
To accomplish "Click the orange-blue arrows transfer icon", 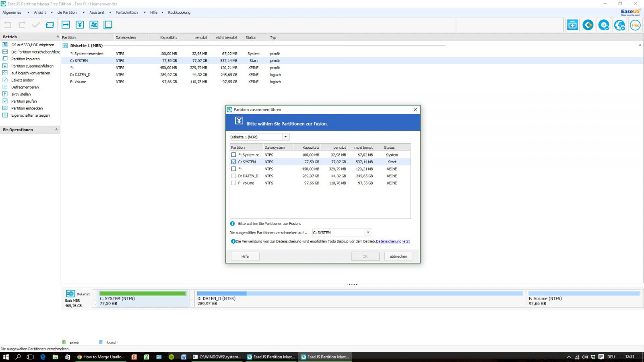I will (x=588, y=25).
